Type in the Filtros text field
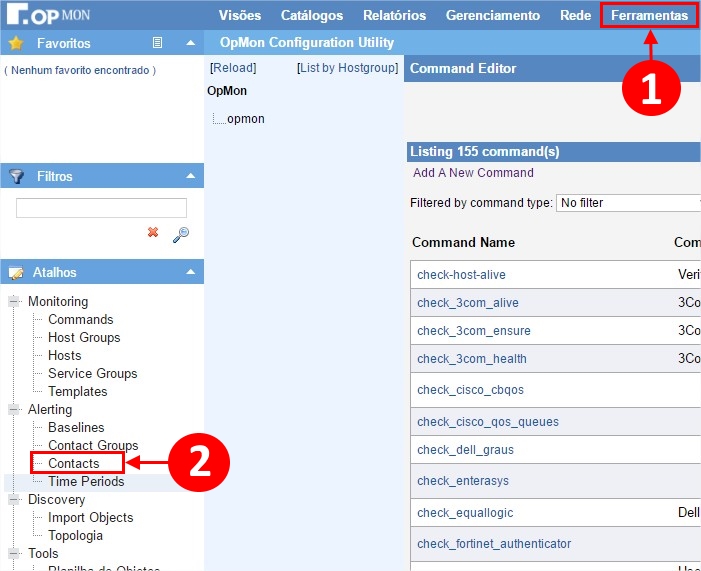 101,208
